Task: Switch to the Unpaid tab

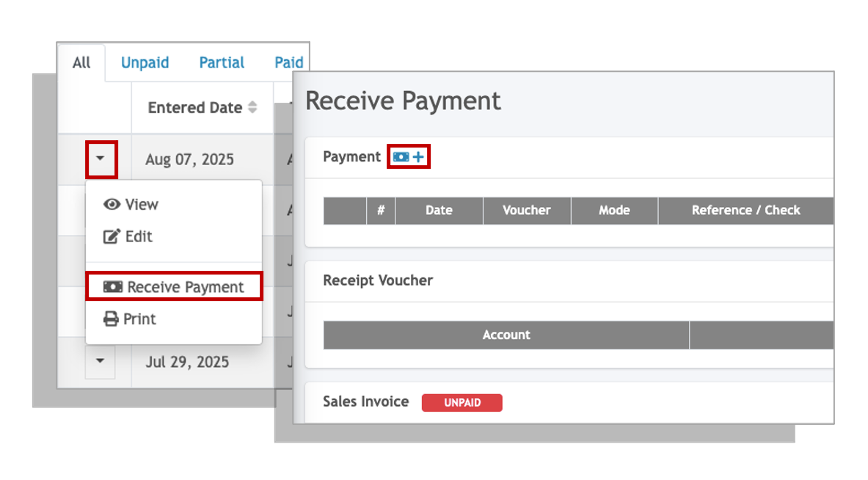Action: tap(145, 62)
